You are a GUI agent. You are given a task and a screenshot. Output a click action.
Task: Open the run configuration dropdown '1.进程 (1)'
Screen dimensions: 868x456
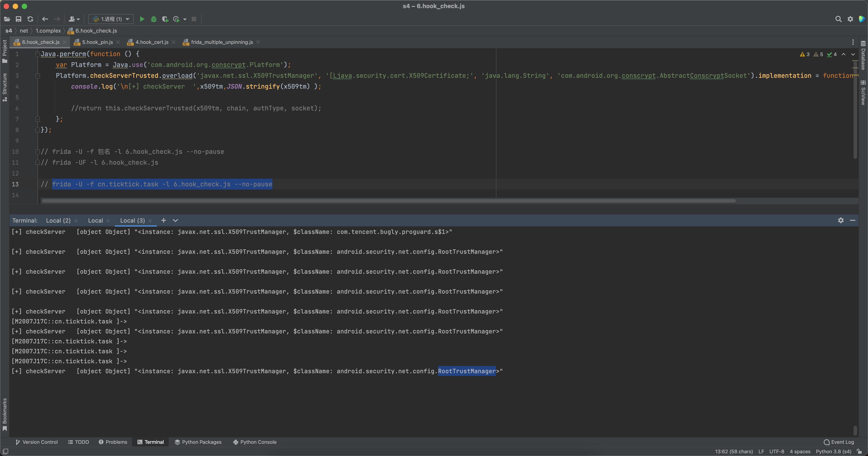click(x=111, y=19)
